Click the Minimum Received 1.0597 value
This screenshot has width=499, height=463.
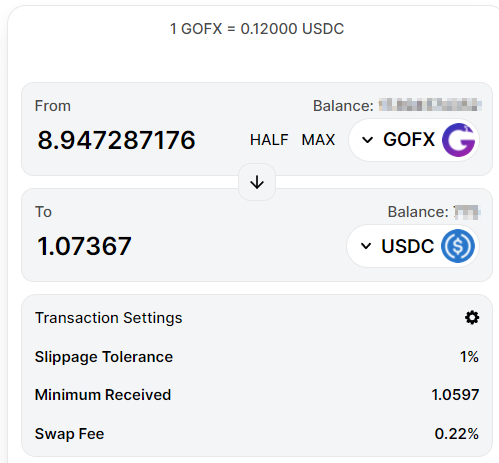(x=455, y=395)
